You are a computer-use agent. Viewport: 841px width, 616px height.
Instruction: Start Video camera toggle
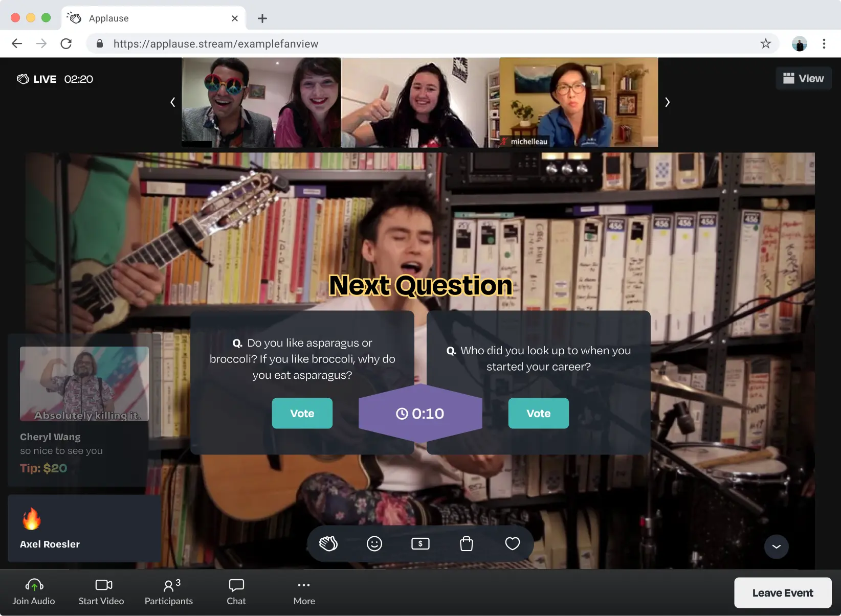coord(101,592)
